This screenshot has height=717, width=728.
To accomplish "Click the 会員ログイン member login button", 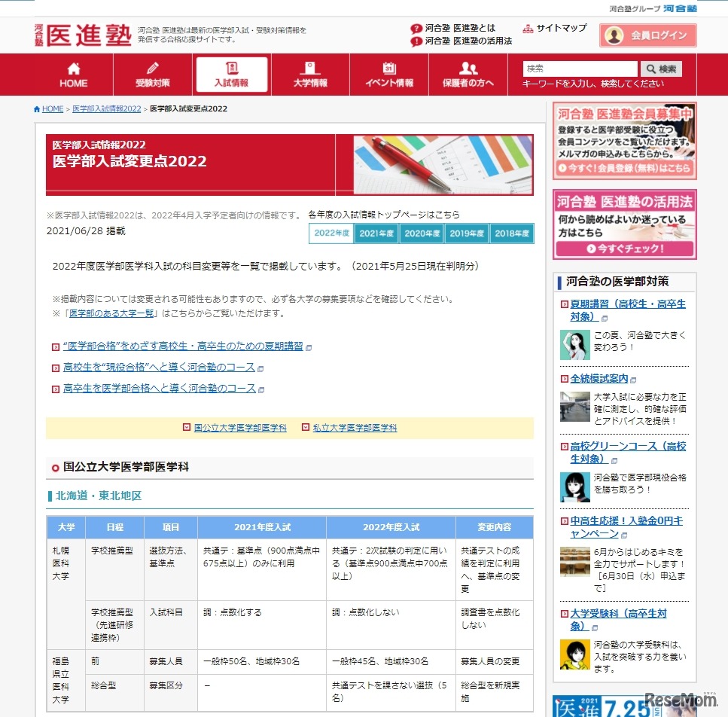I will 647,35.
